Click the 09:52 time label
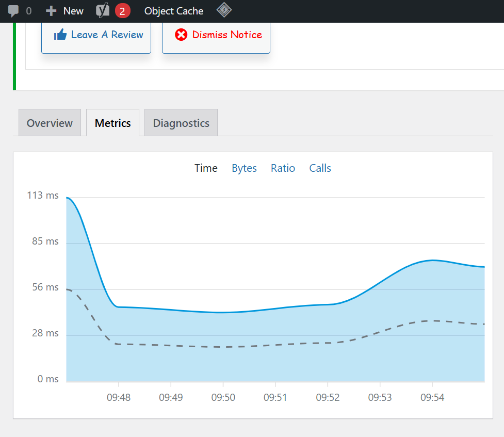Screen dimensions: 504x437 coord(328,397)
